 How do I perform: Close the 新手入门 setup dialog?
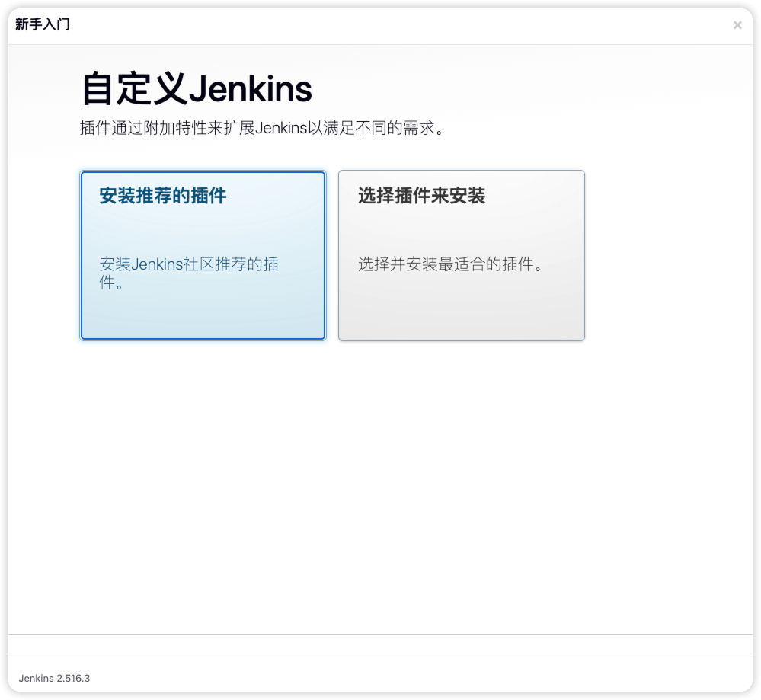click(737, 25)
